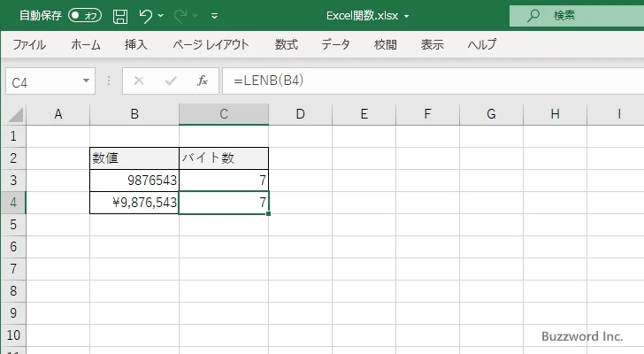Viewport: 644px width, 354px height.
Task: Click the search magnifier icon
Action: click(x=533, y=16)
